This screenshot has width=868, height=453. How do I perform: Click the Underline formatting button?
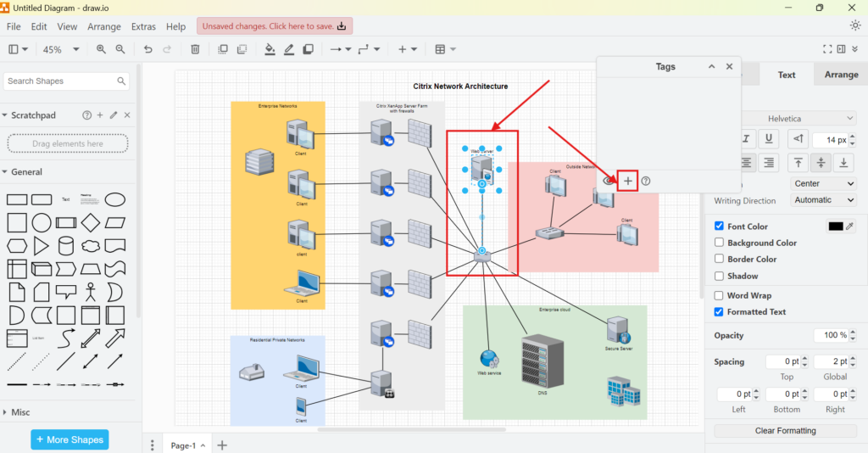[x=768, y=139]
